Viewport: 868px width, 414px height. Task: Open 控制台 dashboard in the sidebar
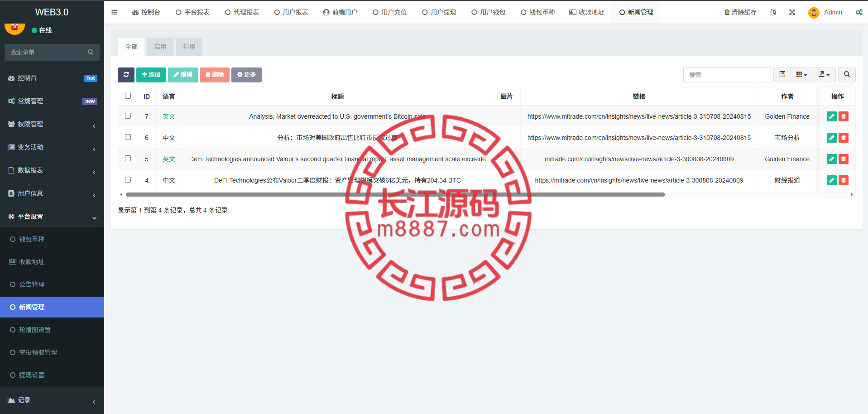coord(52,78)
